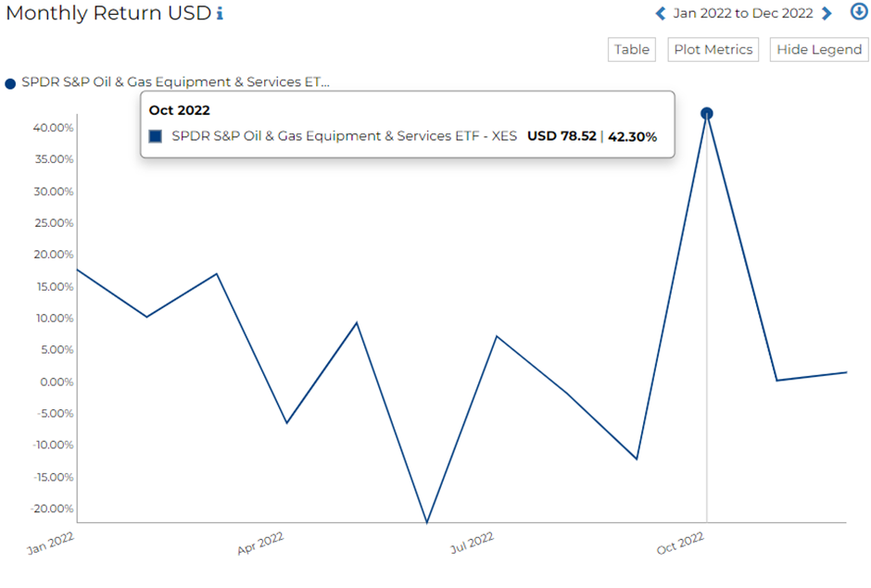871x588 pixels.
Task: Open the Table view
Action: click(632, 49)
